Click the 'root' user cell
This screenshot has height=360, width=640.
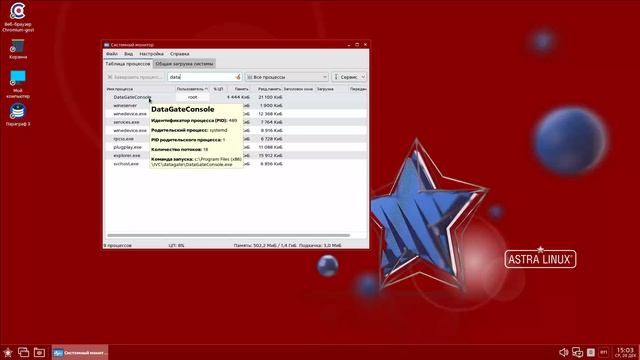tap(192, 97)
